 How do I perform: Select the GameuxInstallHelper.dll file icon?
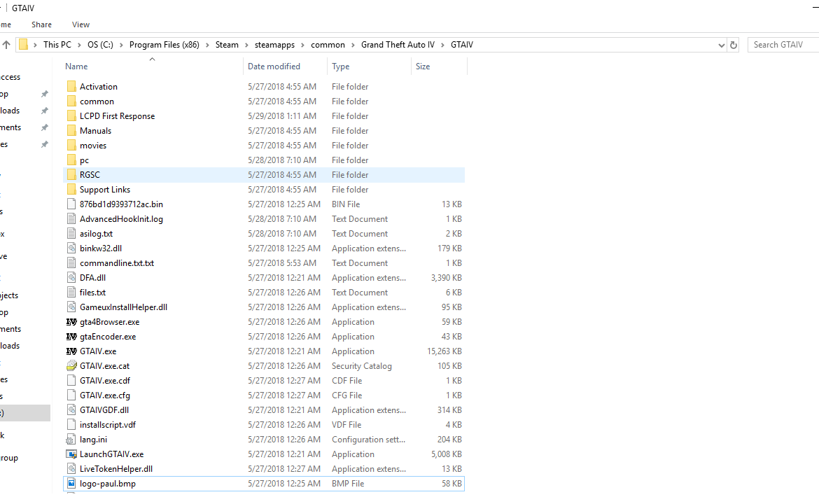click(71, 307)
